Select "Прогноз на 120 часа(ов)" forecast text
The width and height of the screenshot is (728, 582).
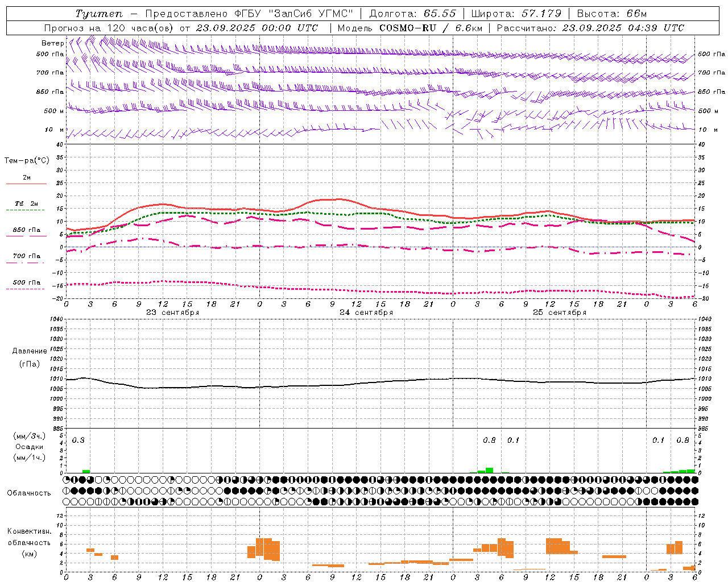109,28
